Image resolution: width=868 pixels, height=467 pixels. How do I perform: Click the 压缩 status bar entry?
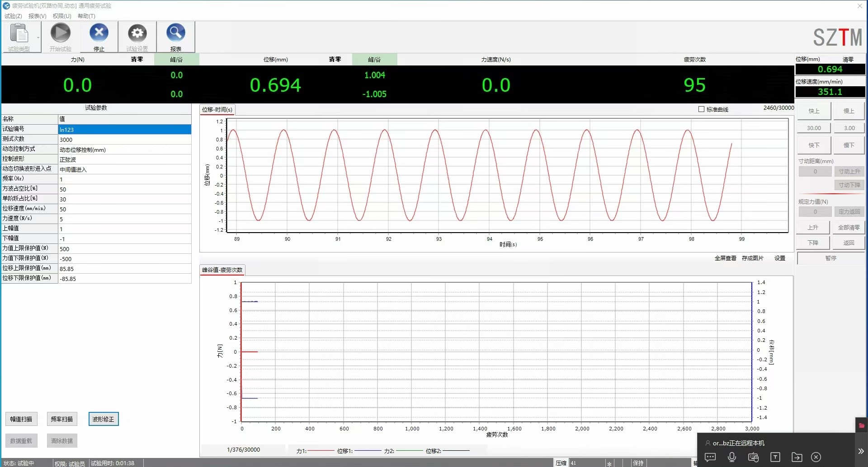(x=561, y=463)
